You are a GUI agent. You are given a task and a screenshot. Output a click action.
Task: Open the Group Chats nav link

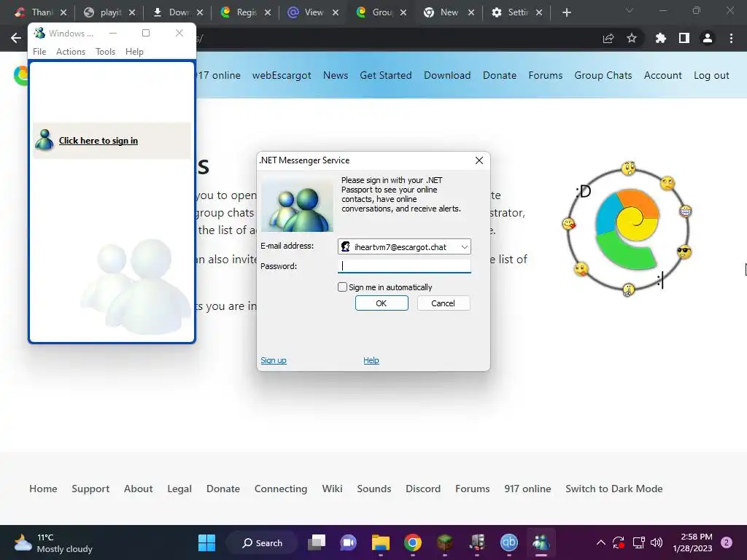(x=603, y=75)
